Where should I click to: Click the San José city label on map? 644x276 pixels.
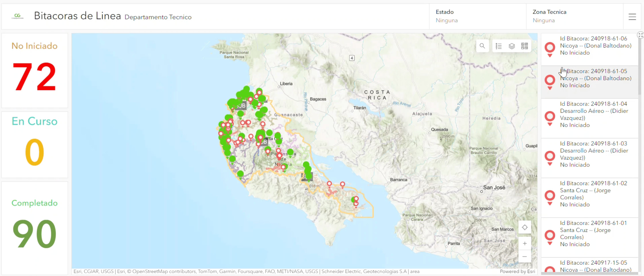494,187
